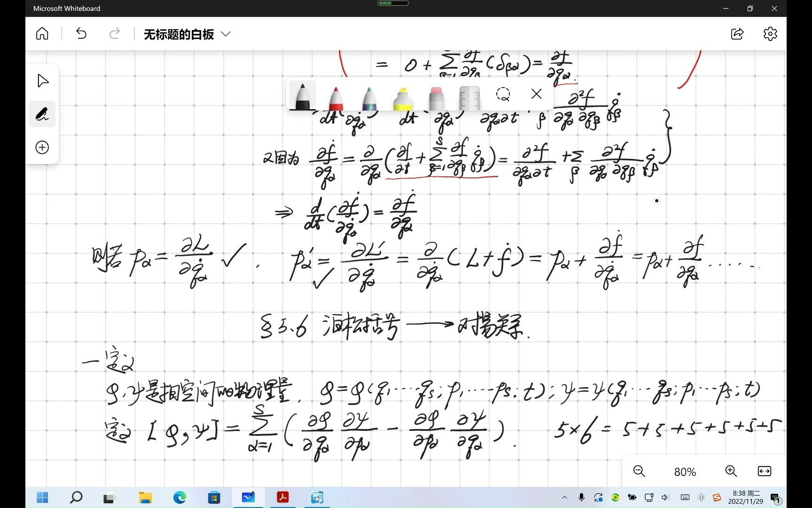
Task: Click the Microsoft Whiteboard window title
Action: click(x=67, y=8)
